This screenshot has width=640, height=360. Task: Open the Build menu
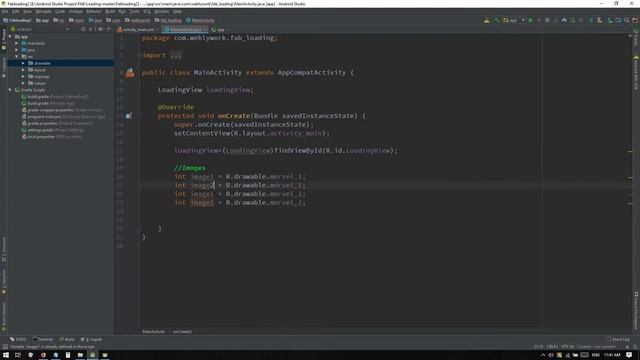(110, 11)
